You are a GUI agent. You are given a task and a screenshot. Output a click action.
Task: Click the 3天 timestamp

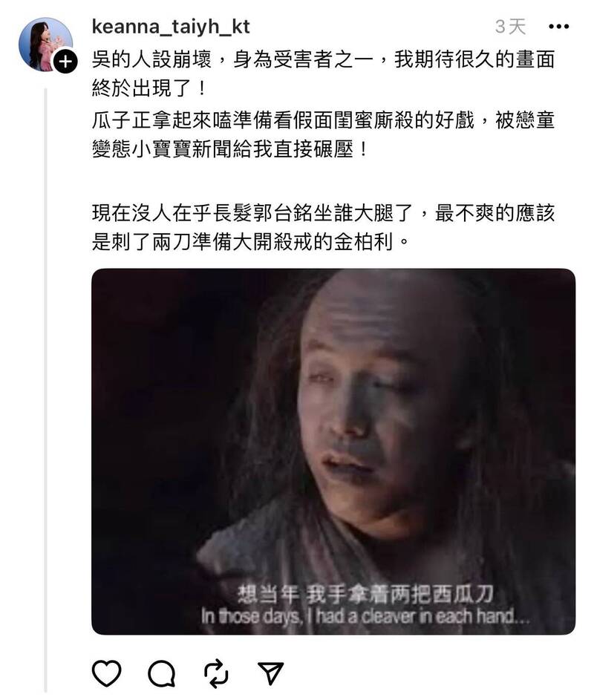tap(511, 27)
